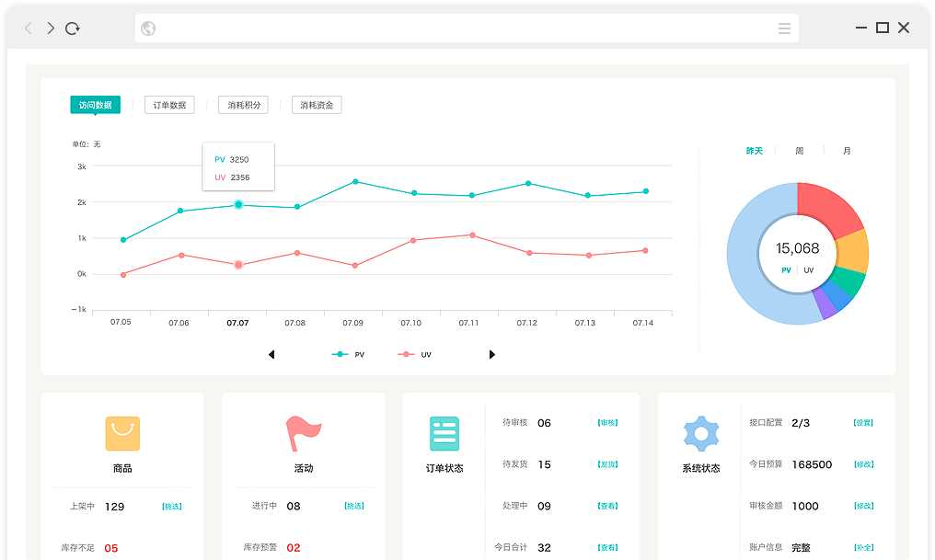Open the 订单数据 tab
The width and height of the screenshot is (935, 560).
pos(169,105)
